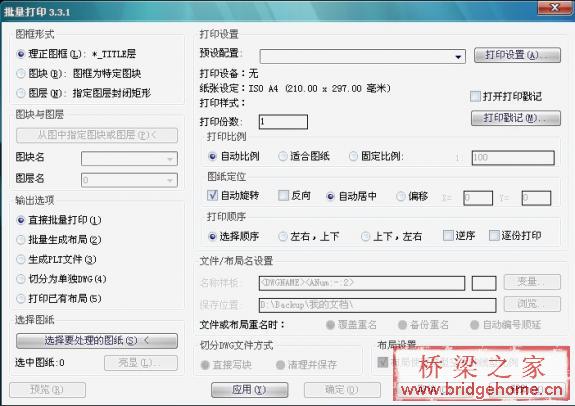Image resolution: width=575 pixels, height=406 pixels.
Task: Select 生成PLT文件(3) output option
Action: click(x=21, y=260)
